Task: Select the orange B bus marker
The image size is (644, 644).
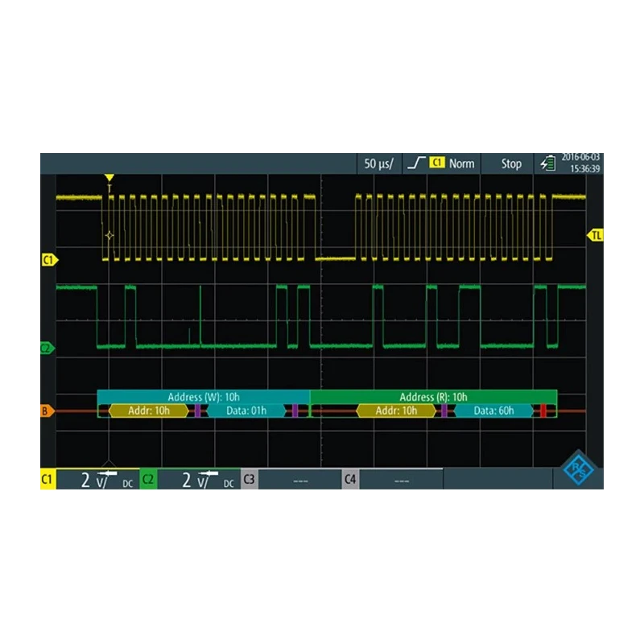Action: (47, 411)
